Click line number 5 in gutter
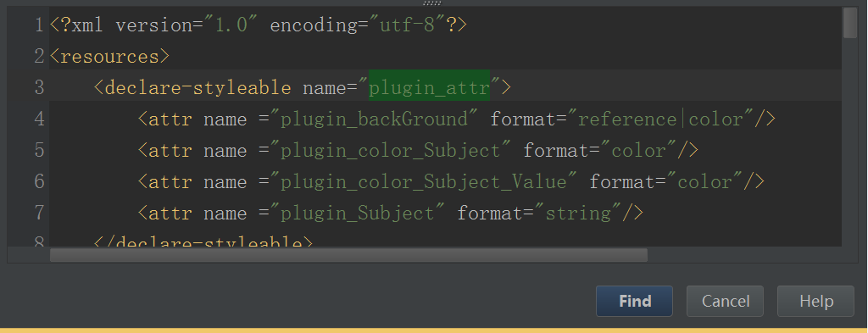 point(39,151)
